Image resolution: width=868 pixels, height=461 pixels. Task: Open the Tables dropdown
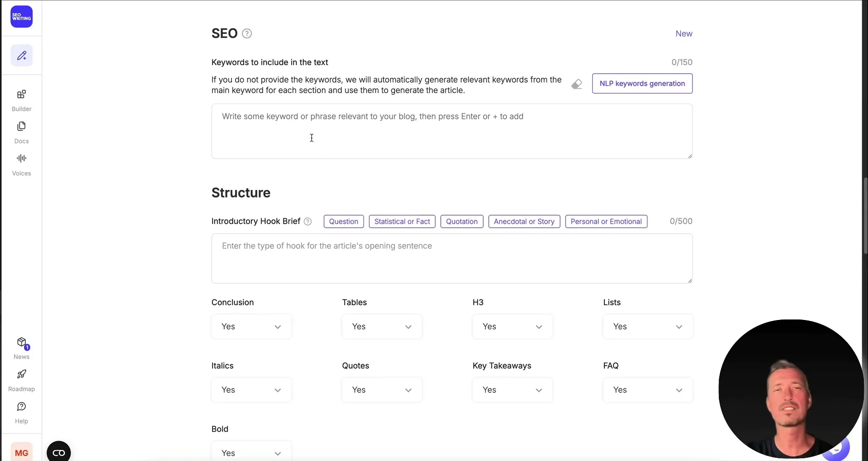tap(381, 326)
